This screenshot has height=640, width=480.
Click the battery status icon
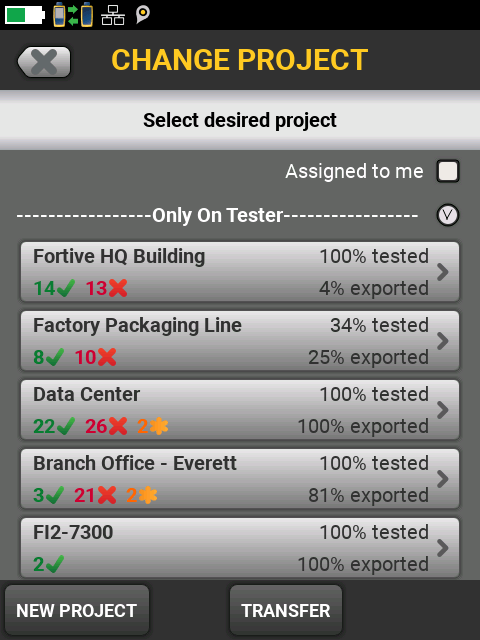(x=24, y=15)
